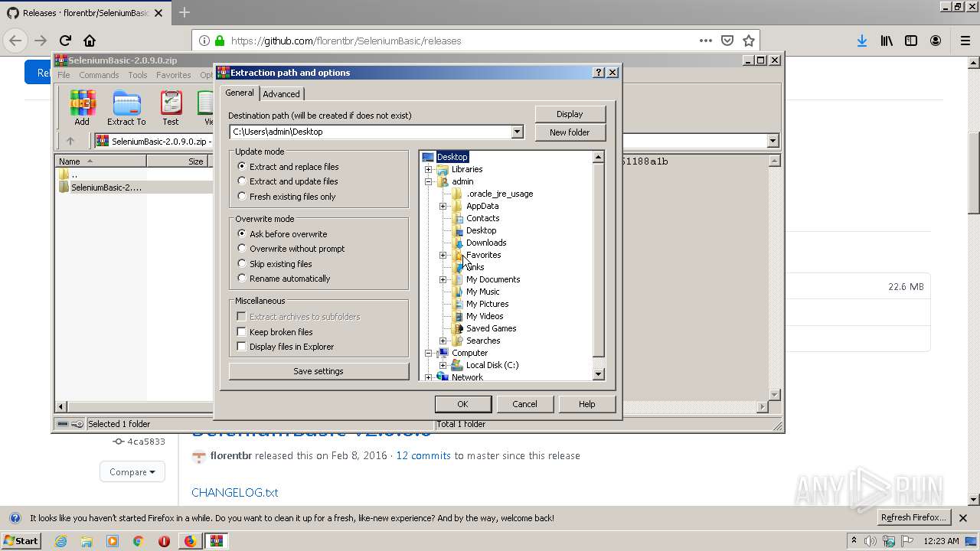Select the Libraries folder icon in tree

(443, 169)
